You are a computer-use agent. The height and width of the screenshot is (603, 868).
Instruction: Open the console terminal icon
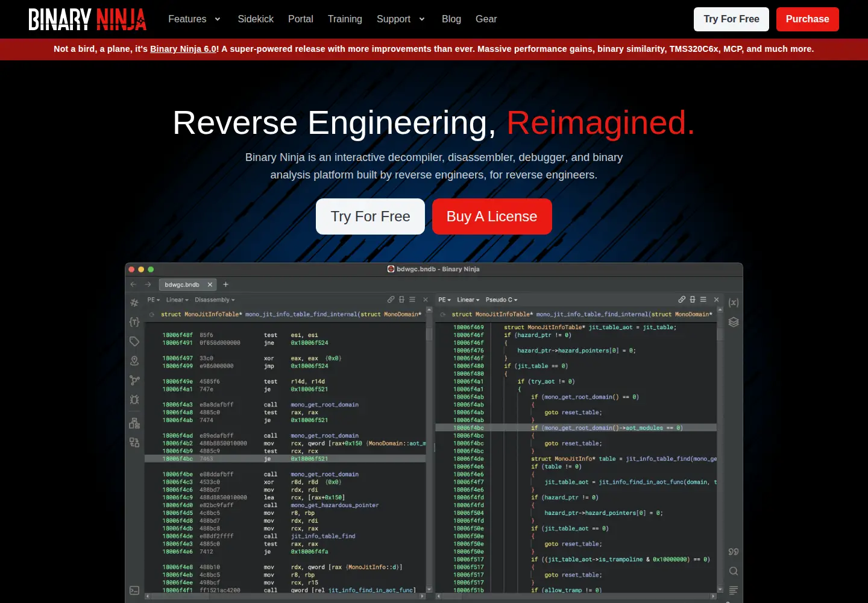click(134, 590)
